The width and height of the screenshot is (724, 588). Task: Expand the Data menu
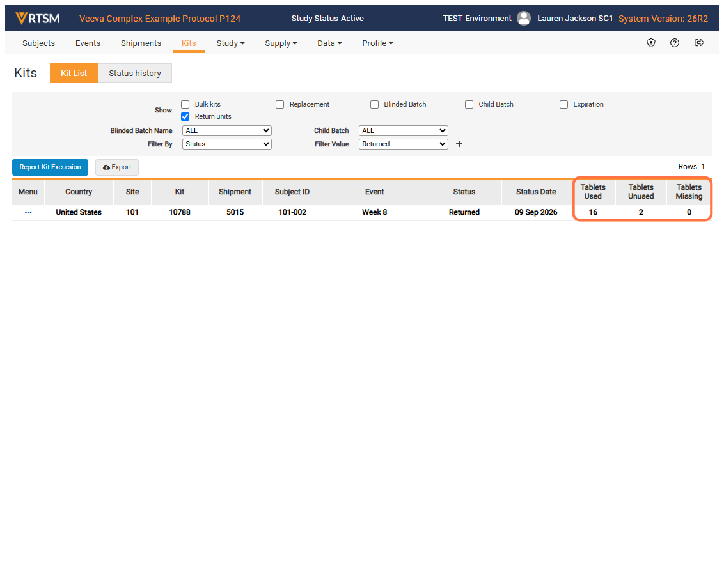(x=329, y=43)
